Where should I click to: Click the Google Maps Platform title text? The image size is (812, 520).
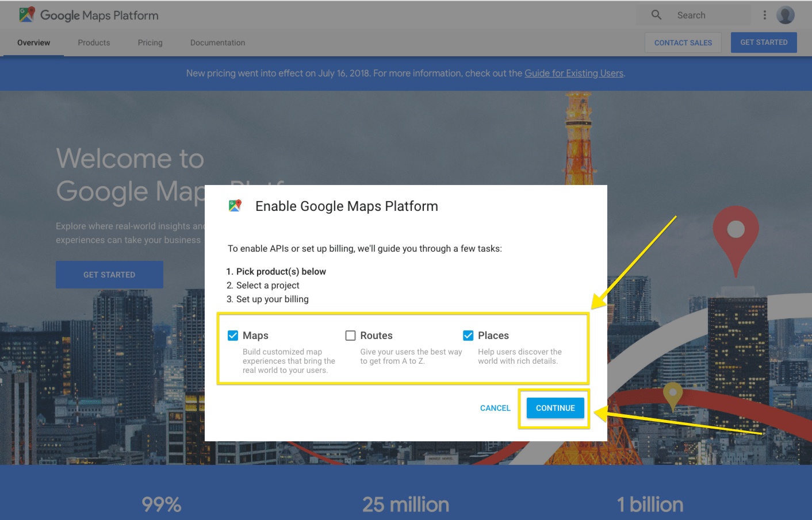[x=99, y=16]
